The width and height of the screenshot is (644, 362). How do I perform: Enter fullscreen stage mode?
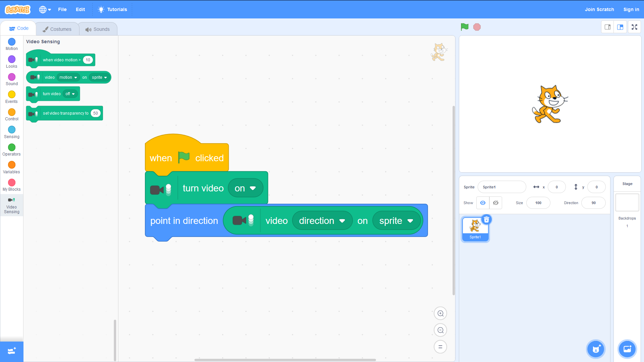coord(635,27)
